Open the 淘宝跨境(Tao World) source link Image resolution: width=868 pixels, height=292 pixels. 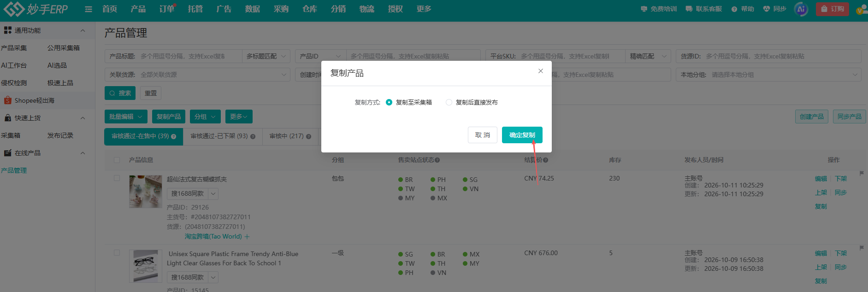pyautogui.click(x=213, y=236)
